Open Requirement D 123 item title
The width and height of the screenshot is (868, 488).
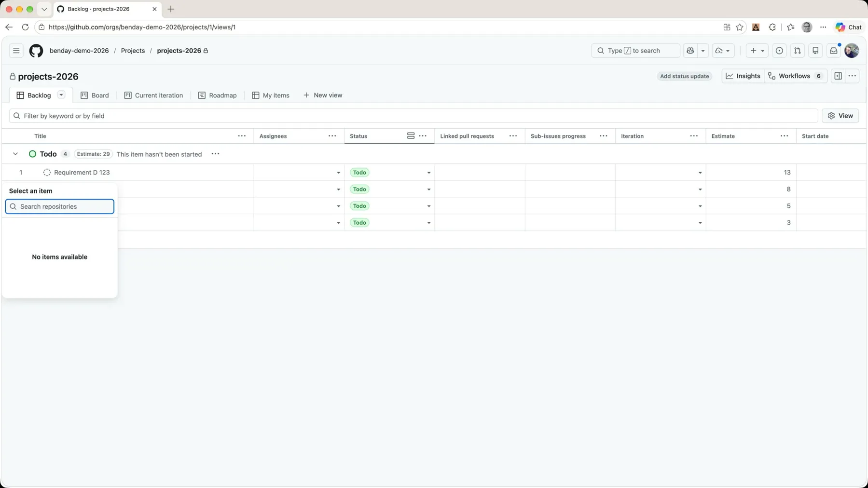pos(82,173)
